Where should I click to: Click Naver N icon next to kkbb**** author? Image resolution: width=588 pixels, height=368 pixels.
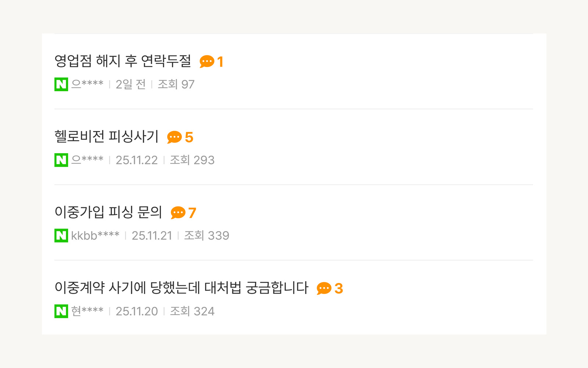[61, 236]
